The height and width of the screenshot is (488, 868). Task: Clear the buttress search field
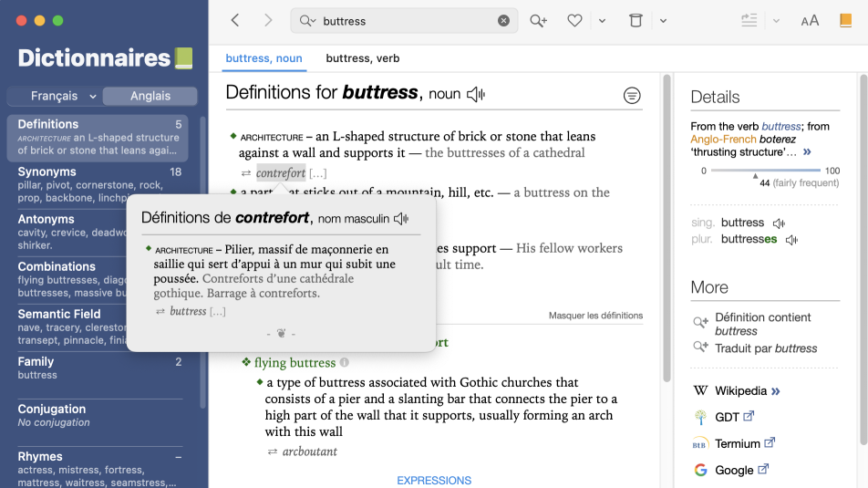503,21
